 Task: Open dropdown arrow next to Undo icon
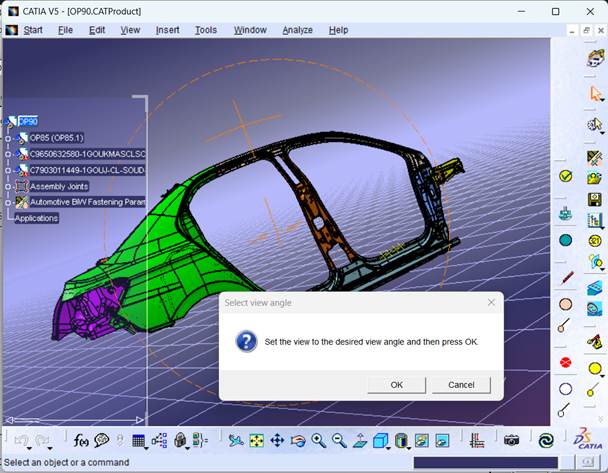tap(29, 449)
